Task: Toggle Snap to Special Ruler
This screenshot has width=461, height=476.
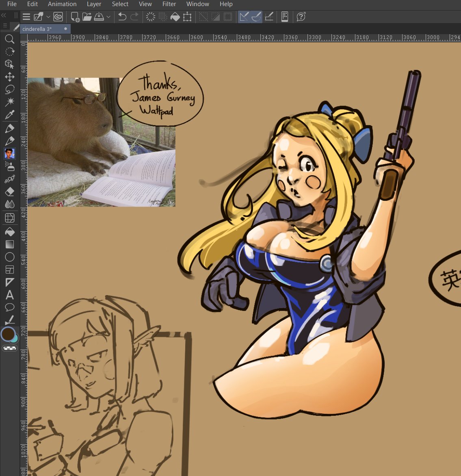Action: 256,17
